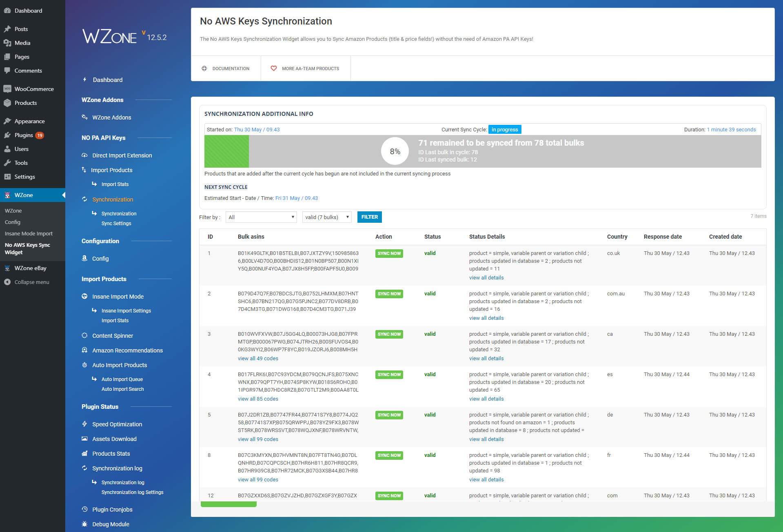Click the WZone eBay icon
The height and width of the screenshot is (532, 783).
[7, 268]
